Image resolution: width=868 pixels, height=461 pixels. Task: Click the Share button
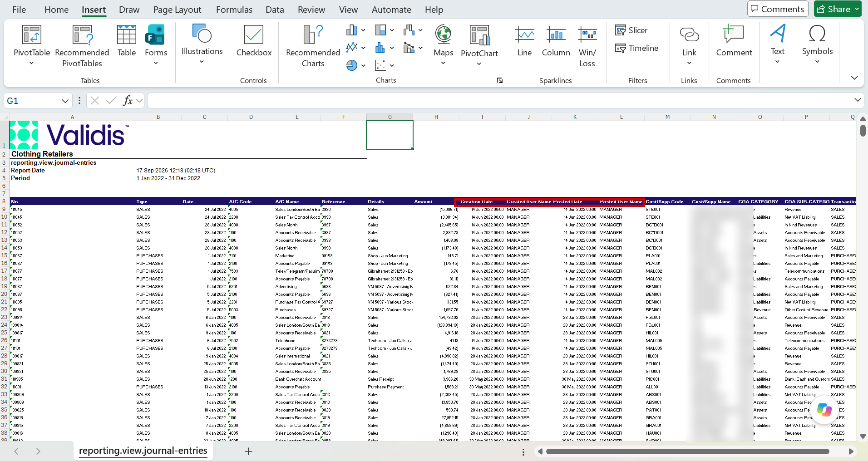[838, 9]
